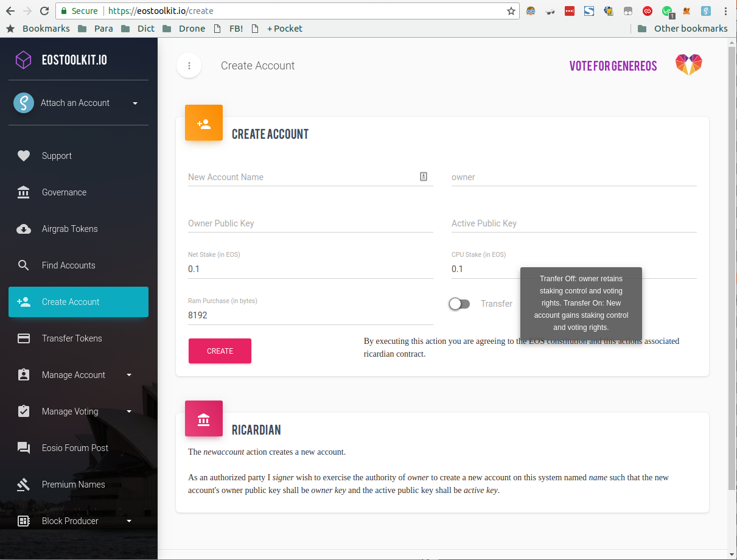Screen dimensions: 737x560
Task: Focus the Owner Public Key field
Action: pyautogui.click(x=310, y=223)
